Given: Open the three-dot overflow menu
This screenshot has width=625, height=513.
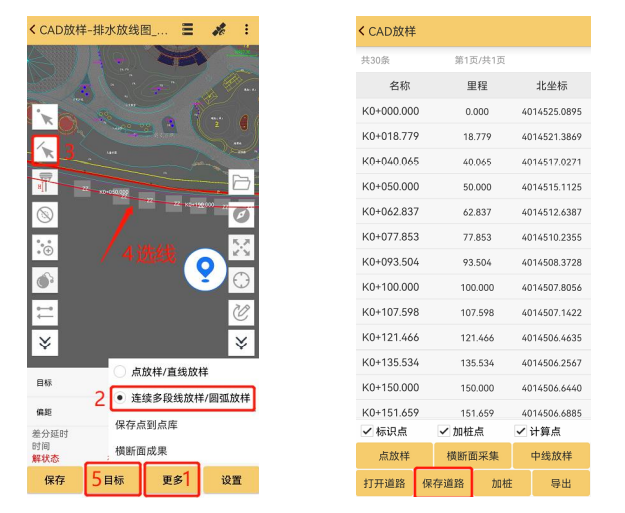Looking at the screenshot, I should (x=246, y=29).
